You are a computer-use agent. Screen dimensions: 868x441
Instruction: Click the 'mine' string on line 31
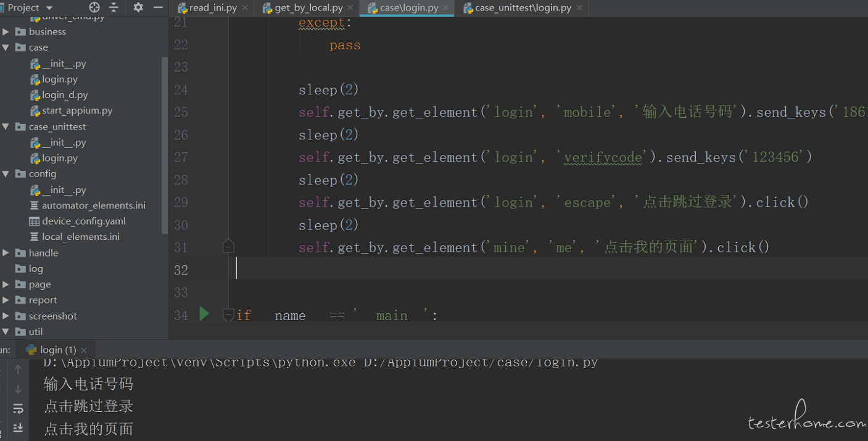[510, 247]
